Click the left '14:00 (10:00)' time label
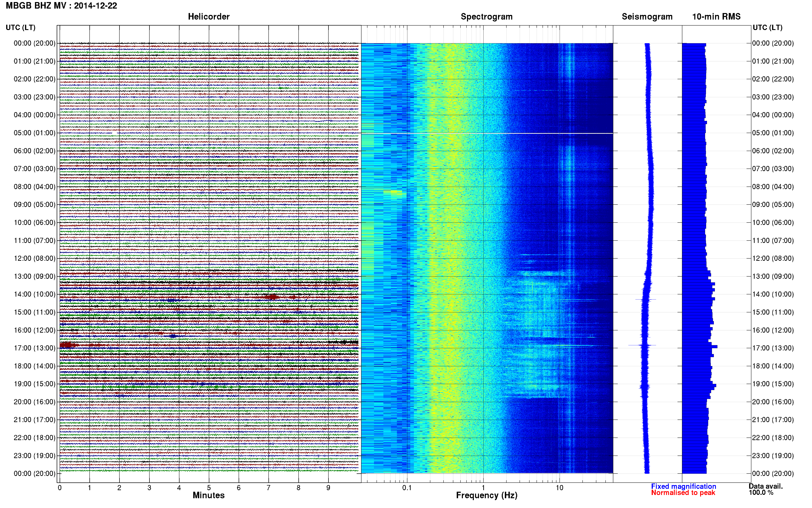 pos(34,294)
